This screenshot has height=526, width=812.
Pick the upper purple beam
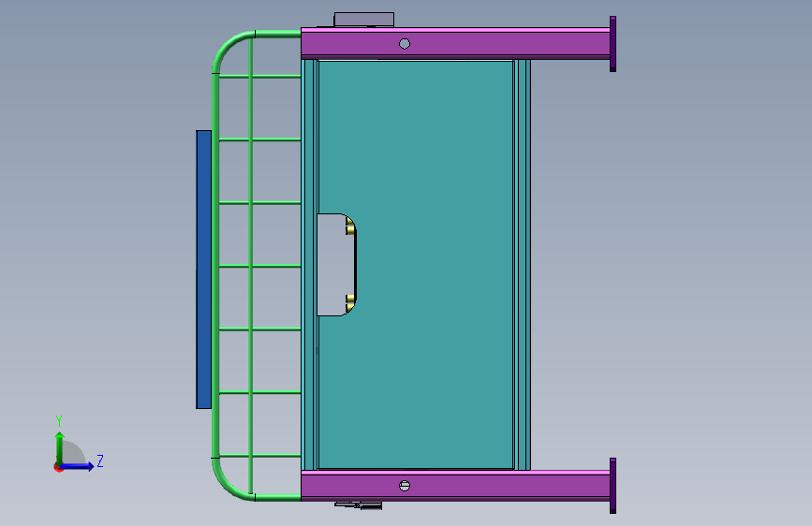(455, 43)
